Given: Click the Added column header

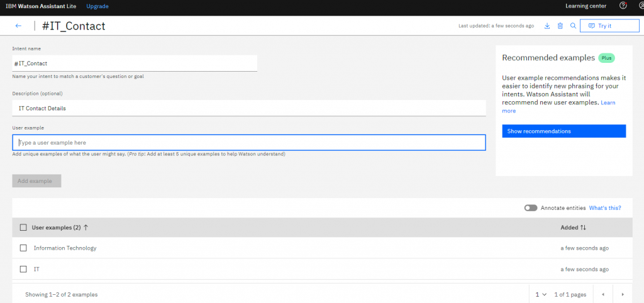Looking at the screenshot, I should (x=570, y=228).
